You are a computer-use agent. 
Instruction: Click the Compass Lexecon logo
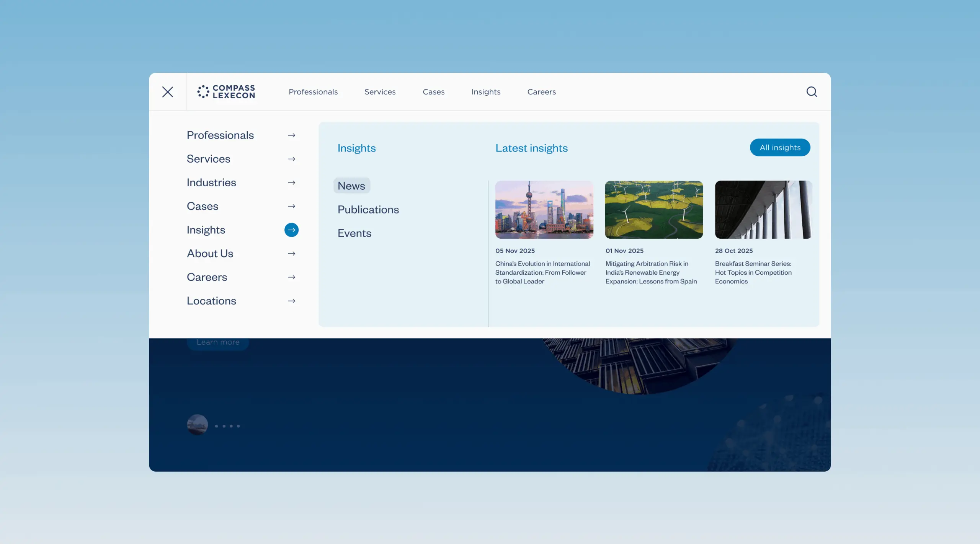(226, 92)
